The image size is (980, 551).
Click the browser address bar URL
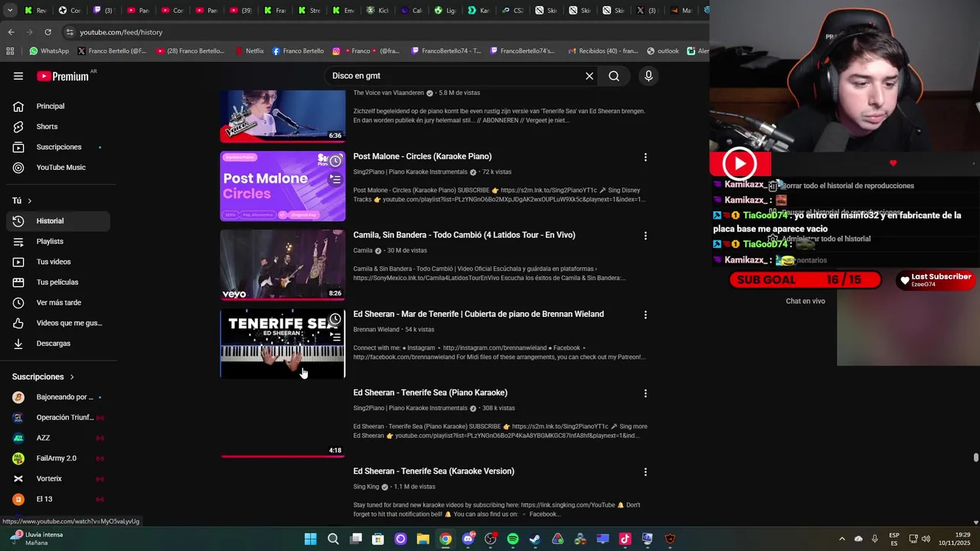coord(121,32)
